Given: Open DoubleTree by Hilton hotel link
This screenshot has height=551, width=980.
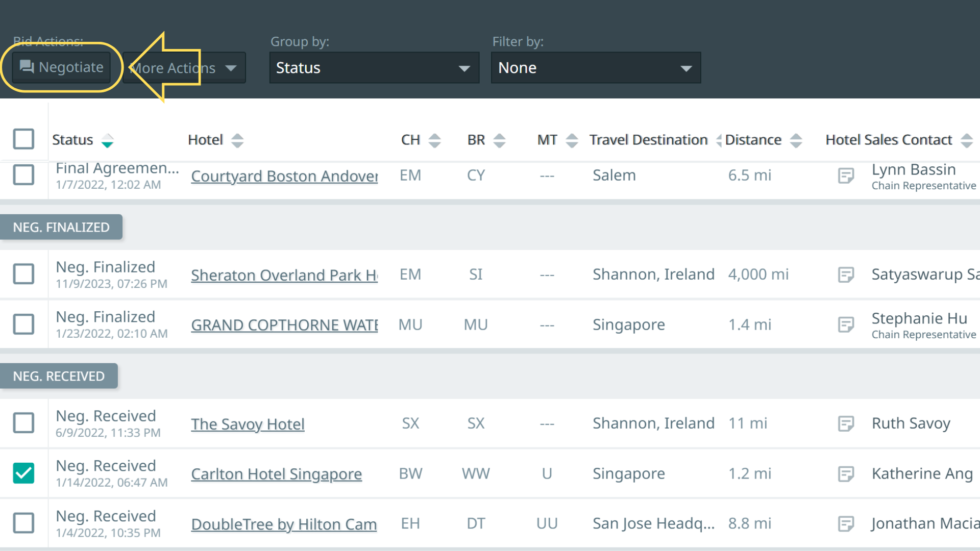Looking at the screenshot, I should [284, 524].
